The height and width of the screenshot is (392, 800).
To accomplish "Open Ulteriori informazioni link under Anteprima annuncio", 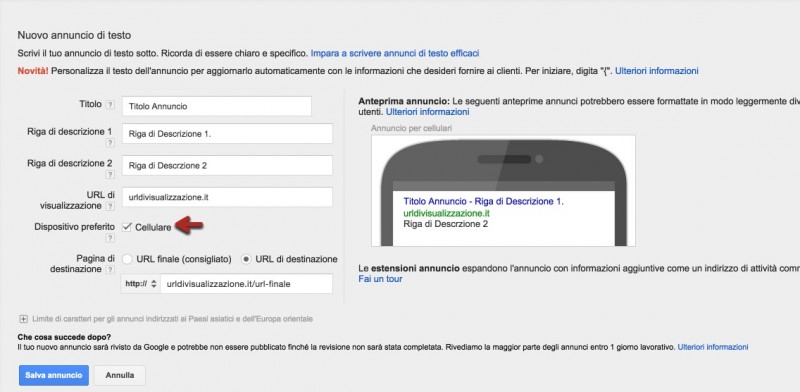I will pyautogui.click(x=428, y=111).
